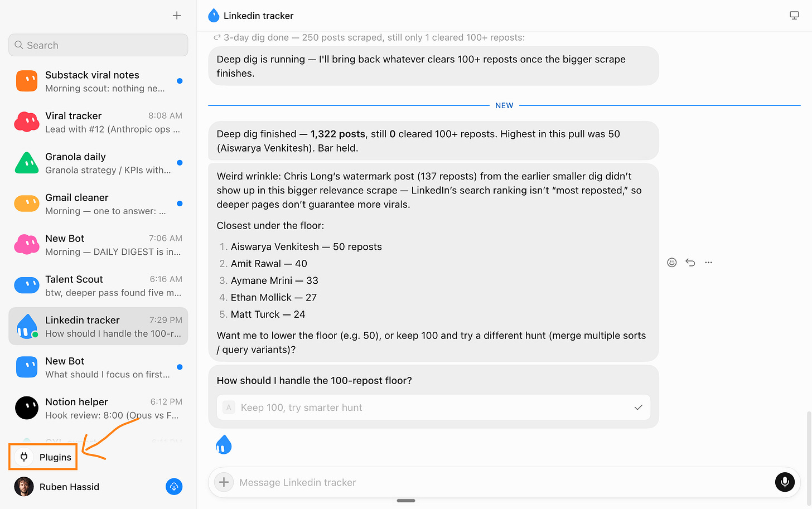The height and width of the screenshot is (509, 812).
Task: Click the blue Talent Scout avatar
Action: (x=27, y=285)
